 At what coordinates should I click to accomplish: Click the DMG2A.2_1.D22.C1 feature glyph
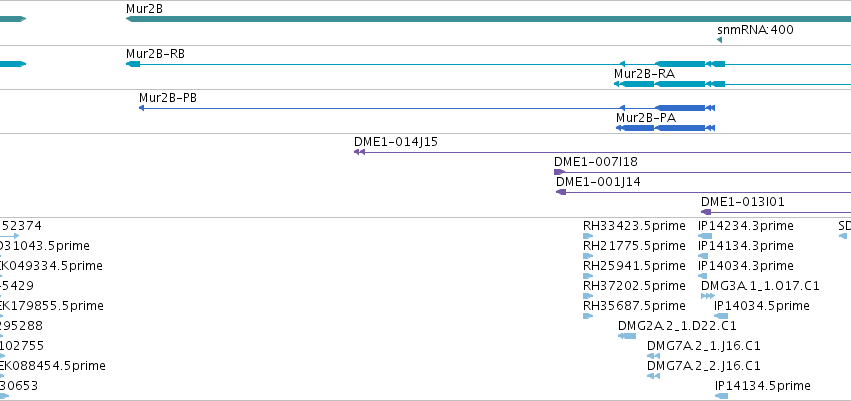(x=627, y=336)
